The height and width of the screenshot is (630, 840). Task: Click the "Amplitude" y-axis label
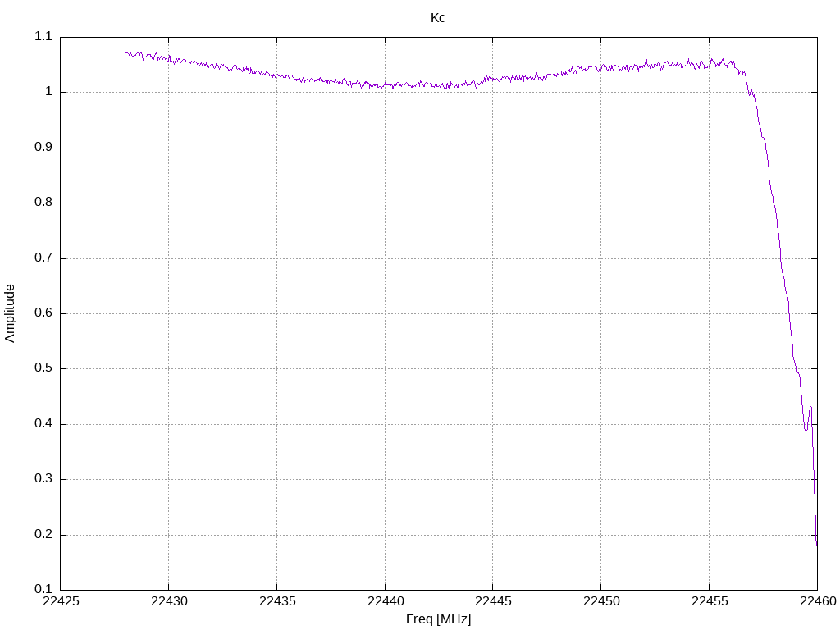tap(10, 313)
